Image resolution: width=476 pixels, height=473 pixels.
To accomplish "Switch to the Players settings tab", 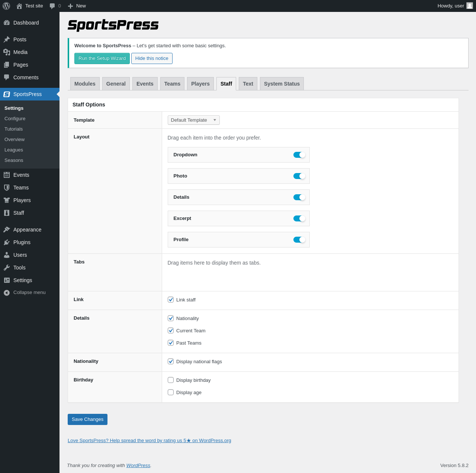I will [200, 84].
